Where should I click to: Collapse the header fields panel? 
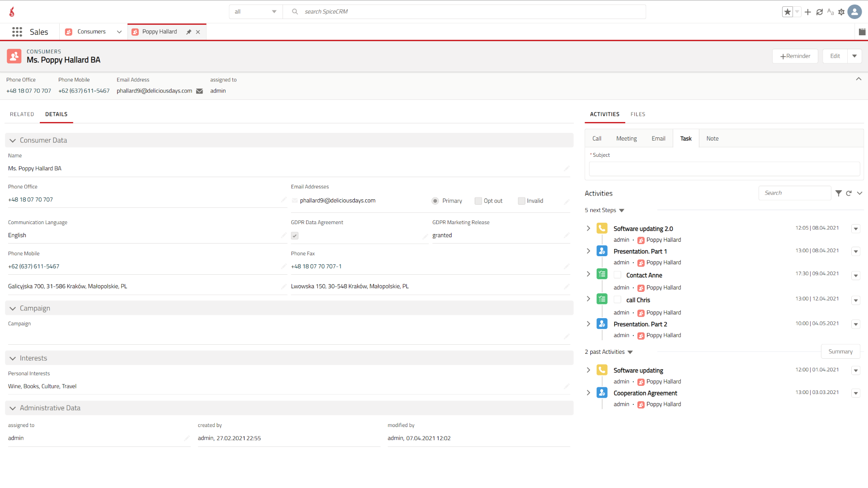(x=859, y=79)
